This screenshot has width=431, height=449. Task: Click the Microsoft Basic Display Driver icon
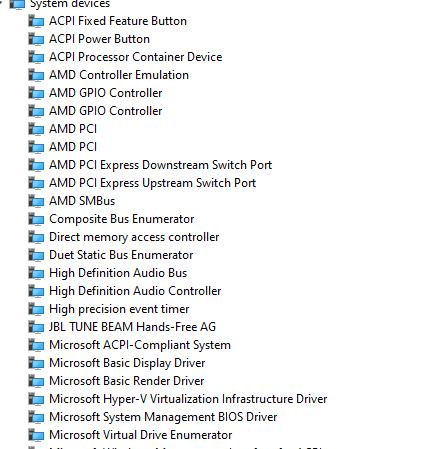[36, 363]
